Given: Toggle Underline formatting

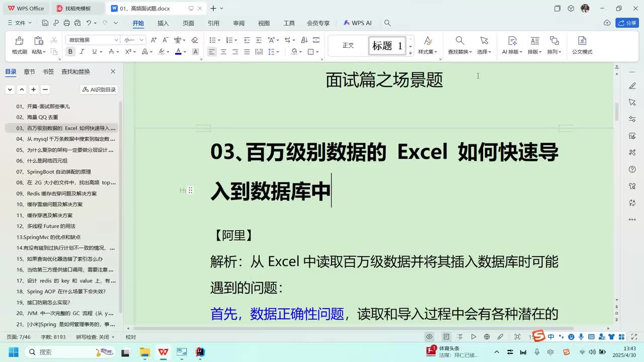Looking at the screenshot, I should [x=94, y=52].
